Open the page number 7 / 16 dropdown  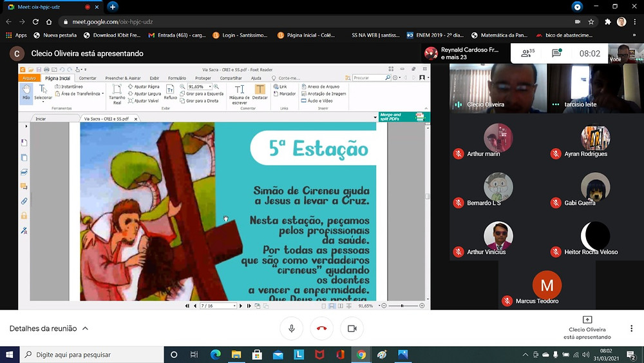tap(234, 306)
